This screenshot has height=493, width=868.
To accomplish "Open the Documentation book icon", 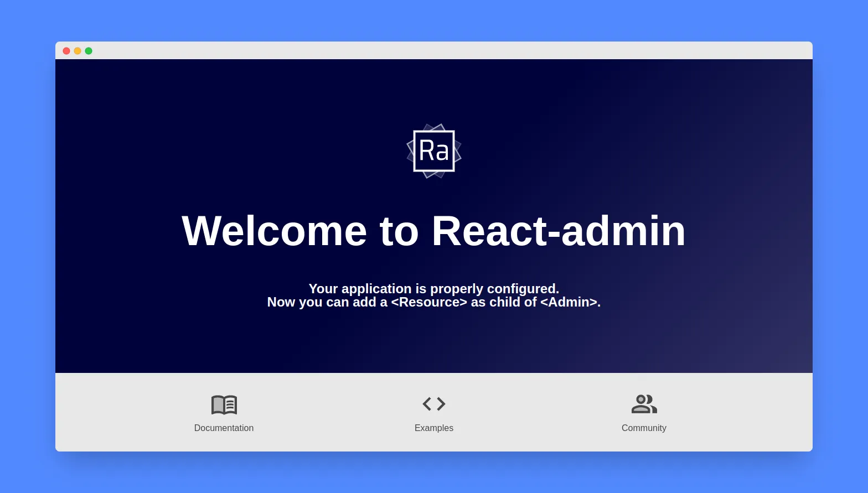I will 224,404.
